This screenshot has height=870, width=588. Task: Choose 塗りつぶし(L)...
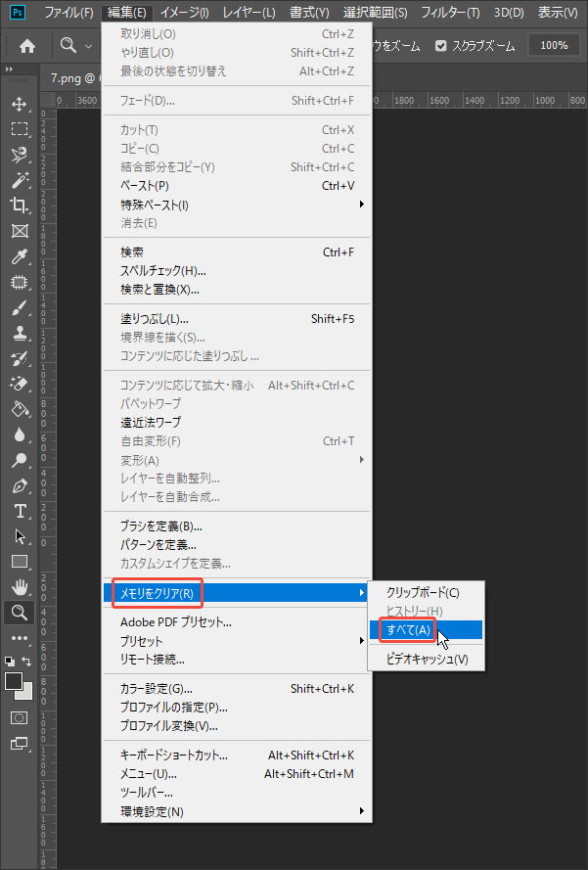[237, 319]
